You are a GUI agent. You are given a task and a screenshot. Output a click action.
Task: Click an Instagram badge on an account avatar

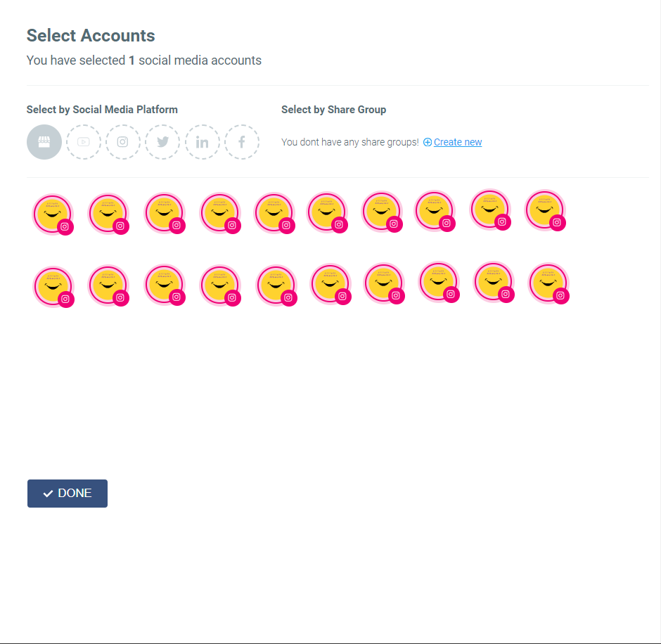[x=66, y=226]
